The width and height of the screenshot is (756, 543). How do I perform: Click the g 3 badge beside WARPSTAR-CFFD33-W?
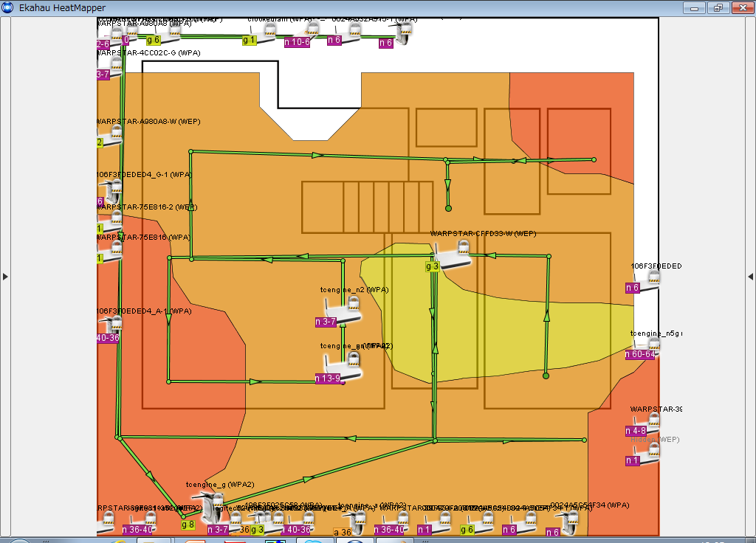coord(433,266)
